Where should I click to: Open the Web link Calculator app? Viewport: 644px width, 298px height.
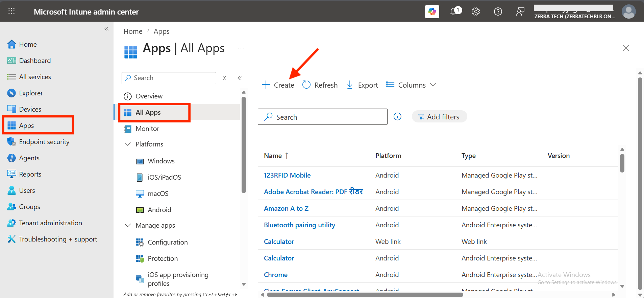(279, 242)
